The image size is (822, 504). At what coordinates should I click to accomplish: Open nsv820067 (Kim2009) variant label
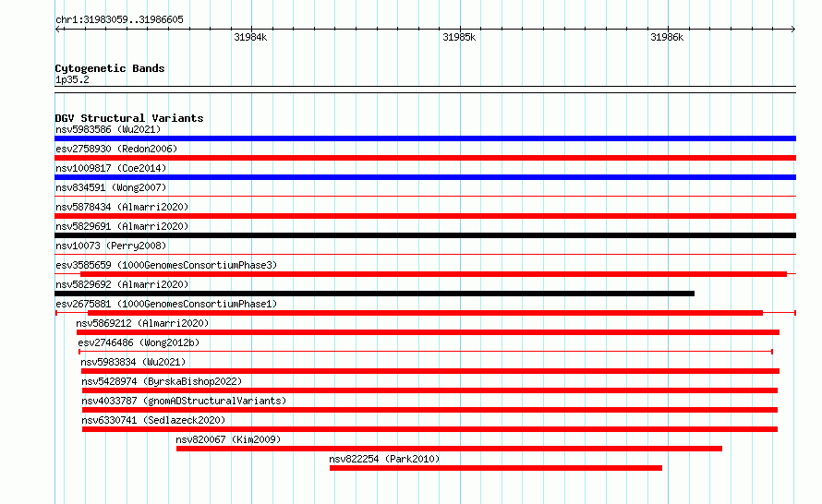tap(228, 439)
